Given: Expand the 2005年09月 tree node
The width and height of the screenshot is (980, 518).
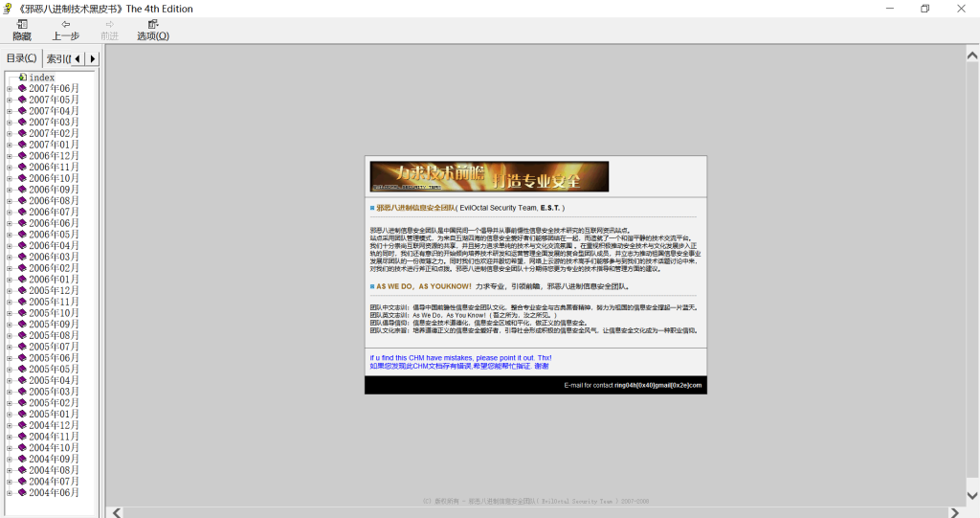Looking at the screenshot, I should (x=9, y=326).
